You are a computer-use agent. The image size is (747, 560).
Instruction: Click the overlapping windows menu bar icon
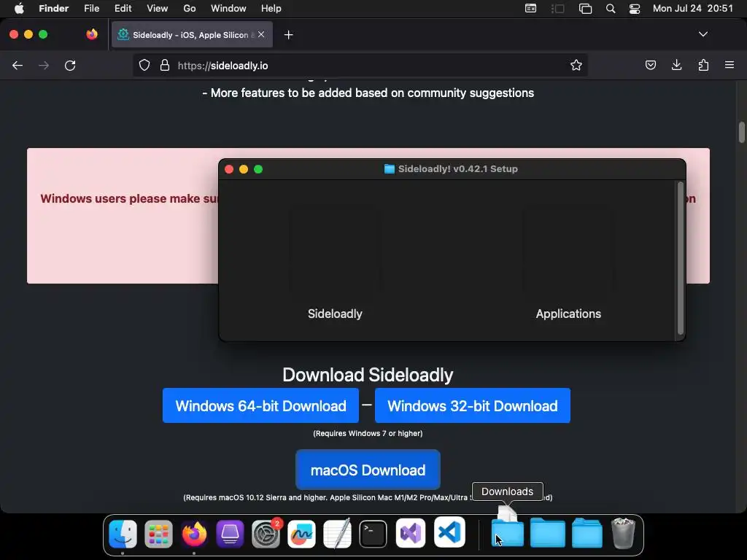(585, 9)
